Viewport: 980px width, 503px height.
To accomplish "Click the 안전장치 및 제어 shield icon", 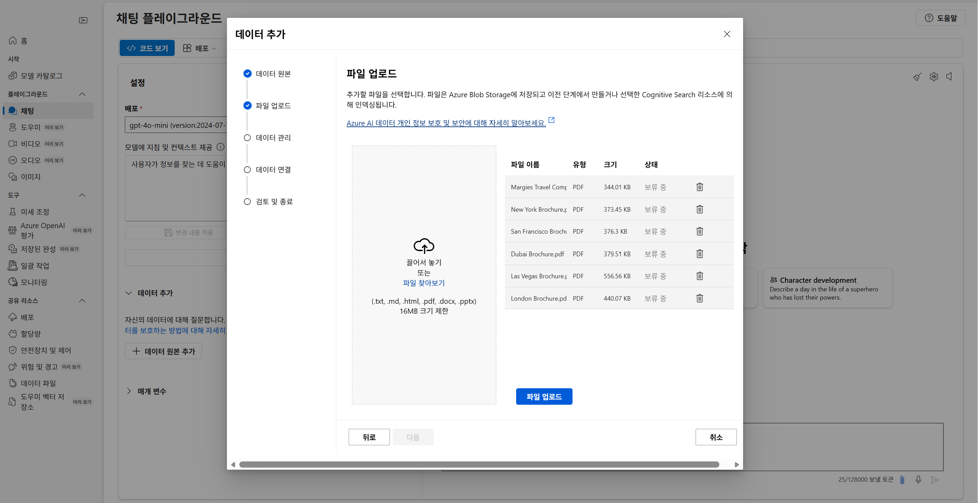I will point(13,350).
